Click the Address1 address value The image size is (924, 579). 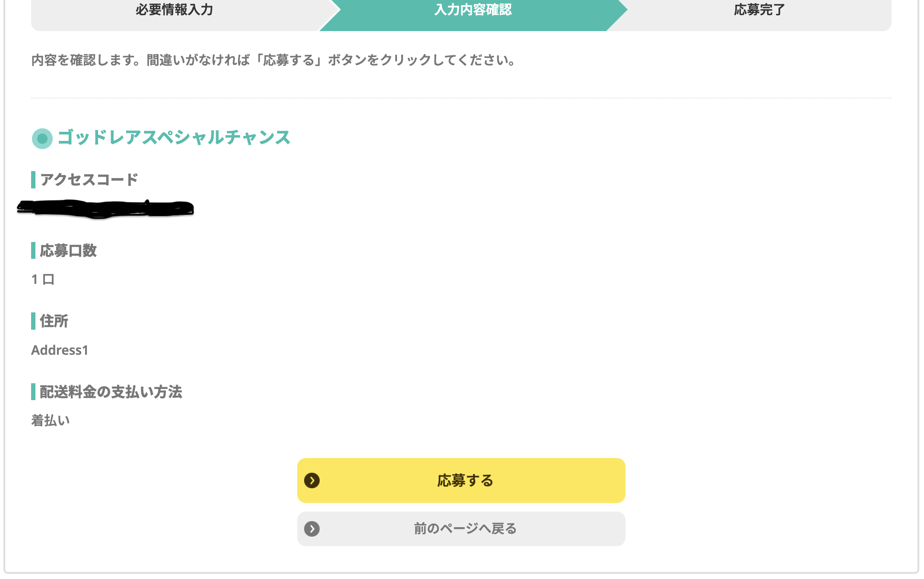(x=60, y=350)
